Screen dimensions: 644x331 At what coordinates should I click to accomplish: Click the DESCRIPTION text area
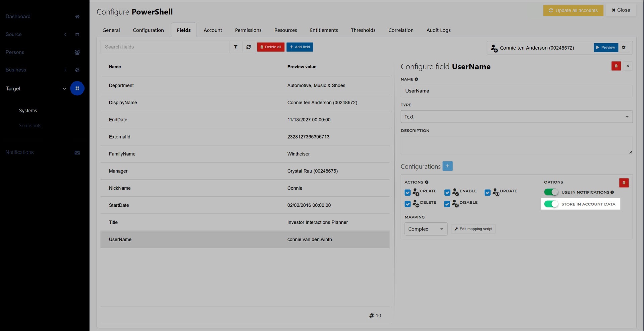[517, 145]
